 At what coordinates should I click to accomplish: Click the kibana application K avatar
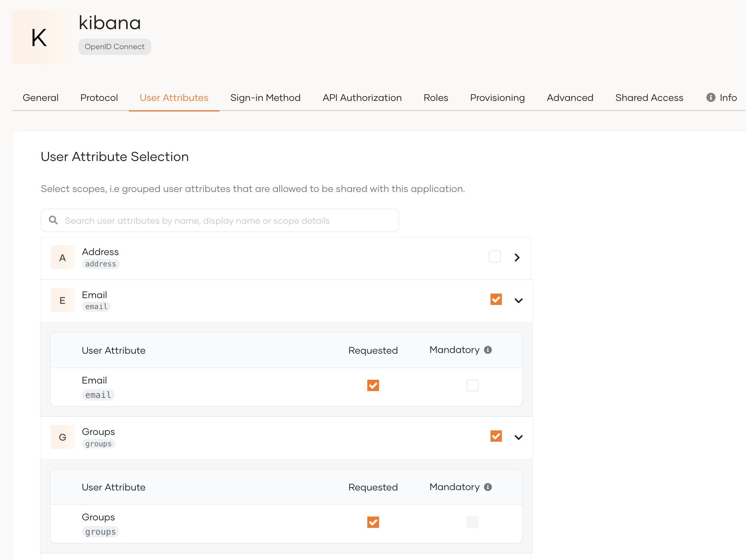pos(39,37)
